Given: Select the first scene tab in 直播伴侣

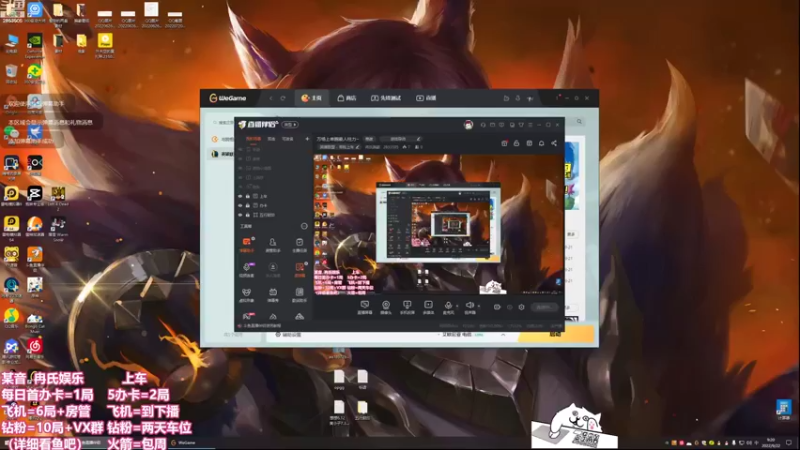Looking at the screenshot, I should coord(253,139).
